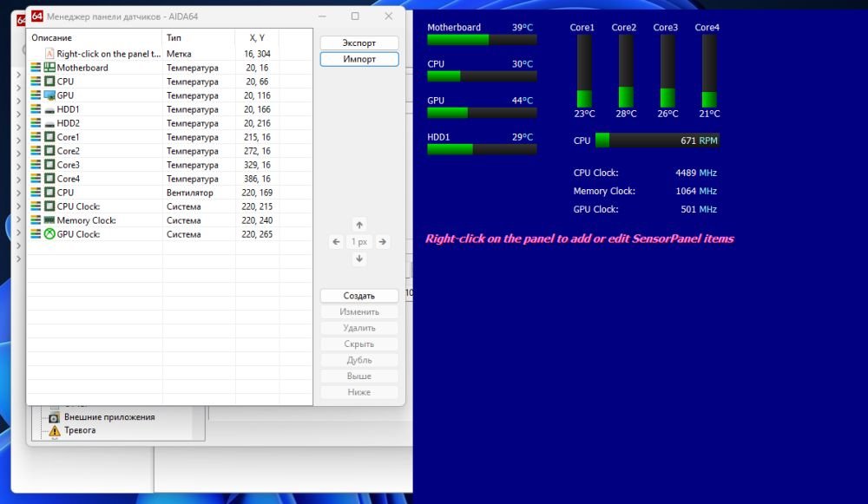Click the Motherboard icon in sensor list

click(49, 68)
